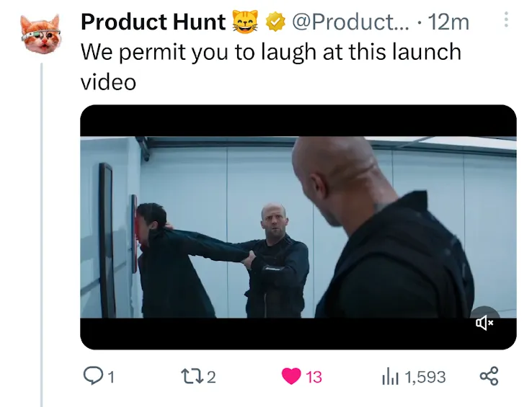
Task: Click the Product Hunt display name
Action: [153, 22]
